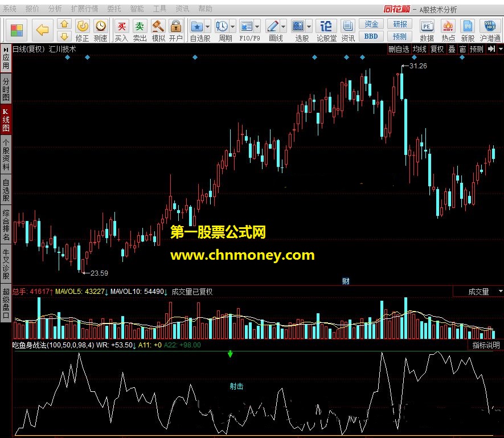Expand the 画线 dropdown arrow
This screenshot has height=438, width=504.
284,27
